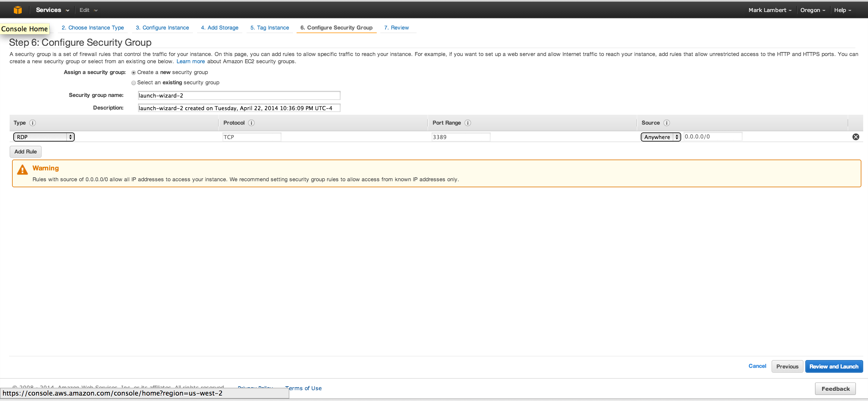Select an existing security group option
Viewport: 868px width, 401px height.
point(134,83)
